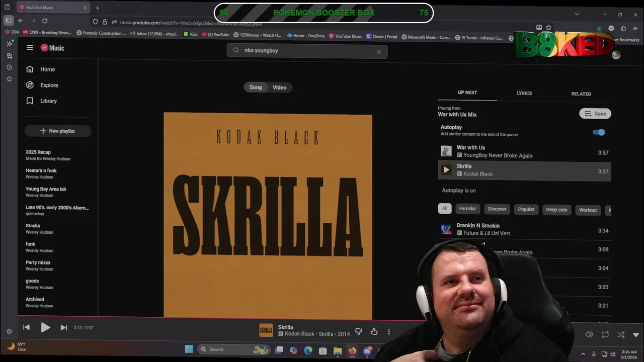Go back in the browser

pyautogui.click(x=21, y=21)
